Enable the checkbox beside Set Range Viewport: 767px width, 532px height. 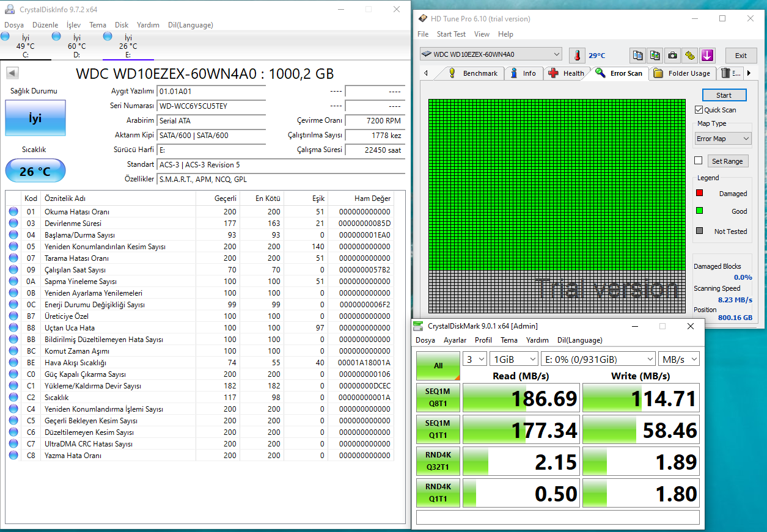699,161
